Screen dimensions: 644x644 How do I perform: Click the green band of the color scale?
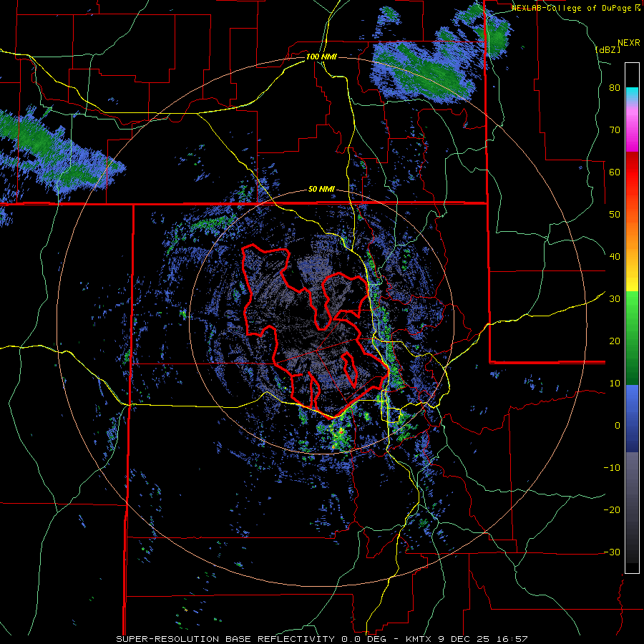632,338
